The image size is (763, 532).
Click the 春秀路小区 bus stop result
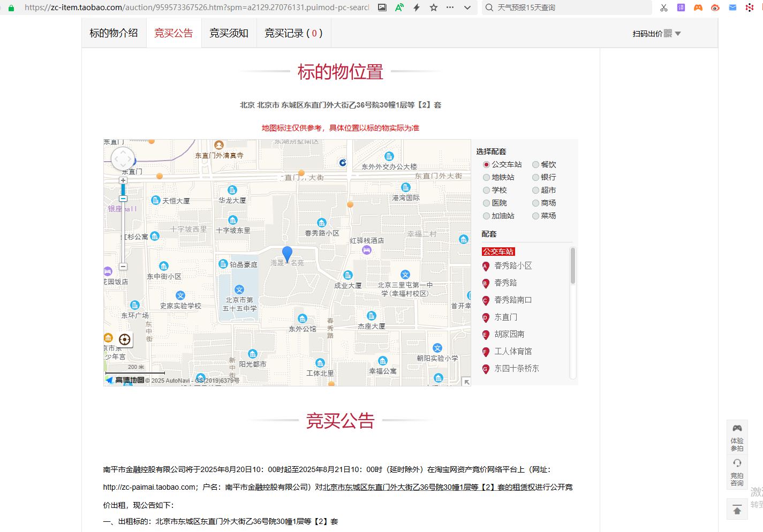(512, 266)
